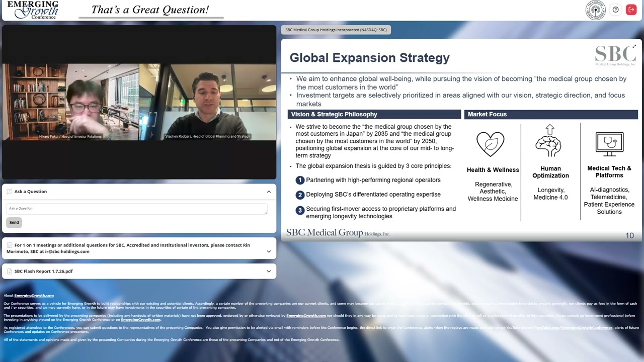The image size is (644, 362).
Task: Expand the 1 on 1 meetings panel
Action: 269,251
